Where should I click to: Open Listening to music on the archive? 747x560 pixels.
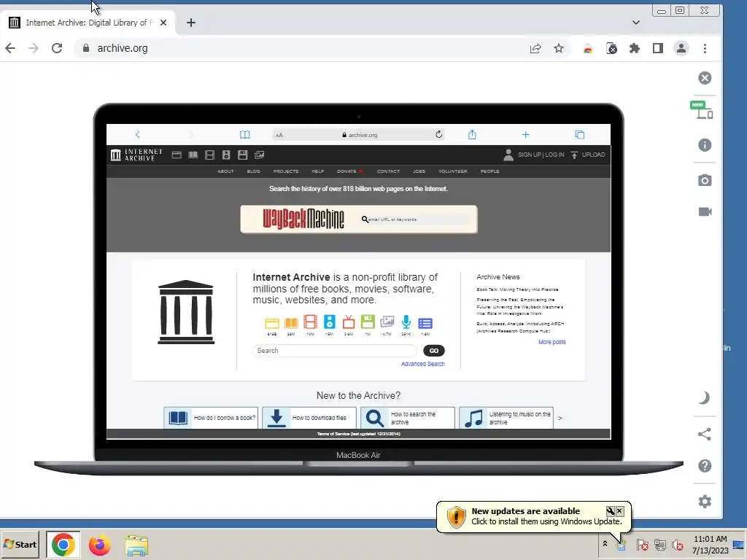pos(506,418)
